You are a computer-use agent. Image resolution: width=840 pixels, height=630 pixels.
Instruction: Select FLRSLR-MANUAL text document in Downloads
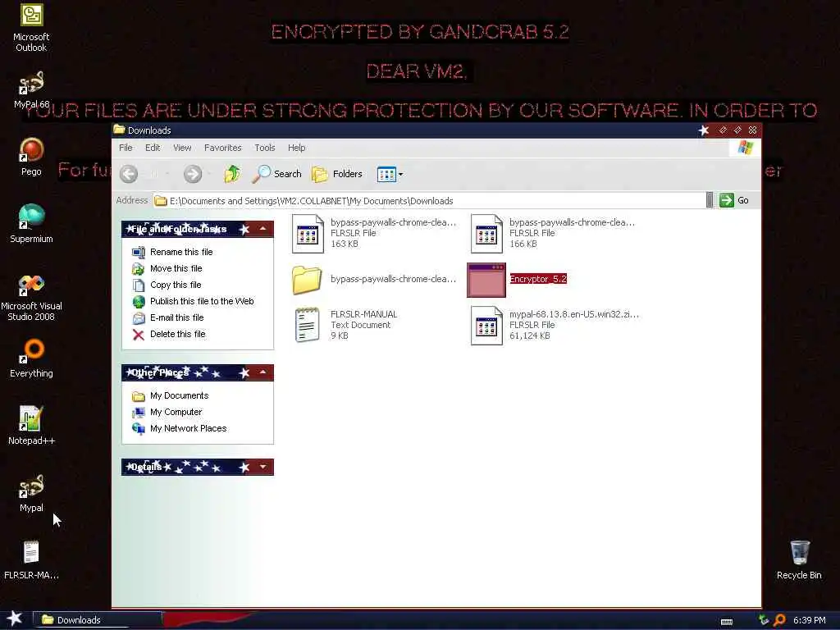coord(346,325)
